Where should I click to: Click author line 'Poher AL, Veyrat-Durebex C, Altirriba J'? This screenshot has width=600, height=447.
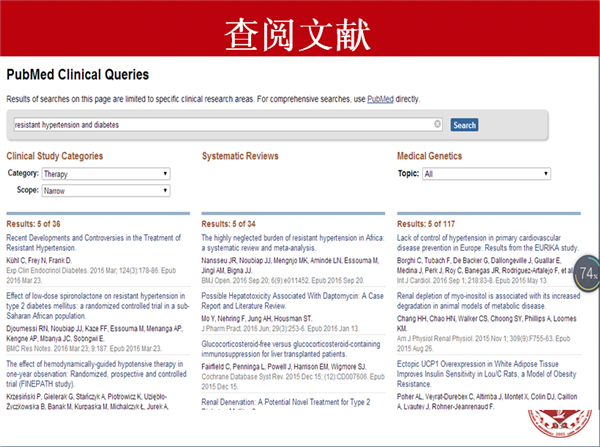coord(487,401)
